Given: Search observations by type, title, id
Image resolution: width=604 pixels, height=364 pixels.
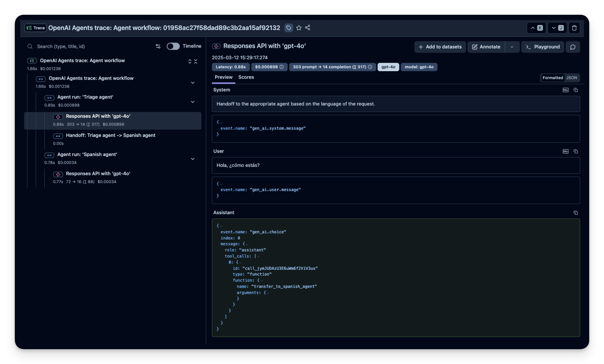Looking at the screenshot, I should [90, 46].
